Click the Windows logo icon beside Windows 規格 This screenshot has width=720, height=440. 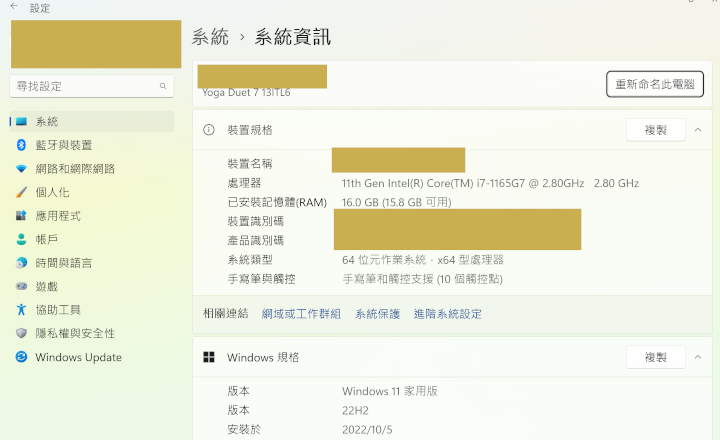[x=209, y=357]
